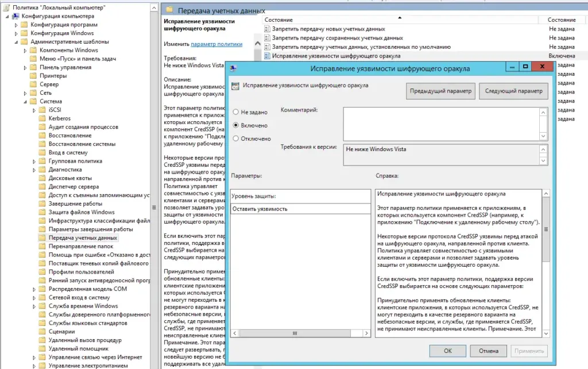Click the policy icon beside Запретить передачу сохраненных учетных данных

point(267,38)
